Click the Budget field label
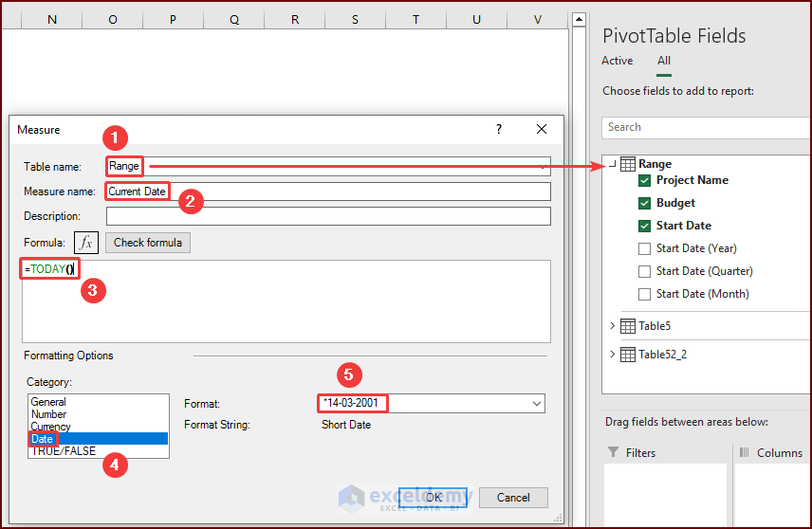This screenshot has width=812, height=529. pyautogui.click(x=675, y=203)
